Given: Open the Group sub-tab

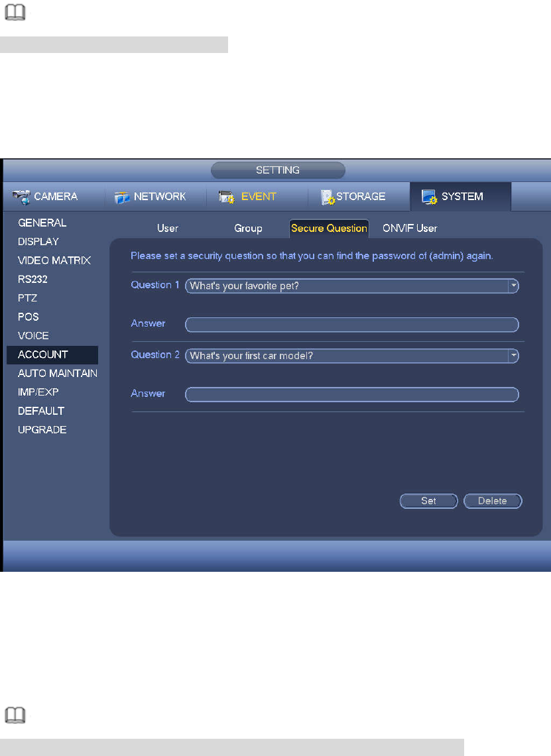Looking at the screenshot, I should pos(248,229).
